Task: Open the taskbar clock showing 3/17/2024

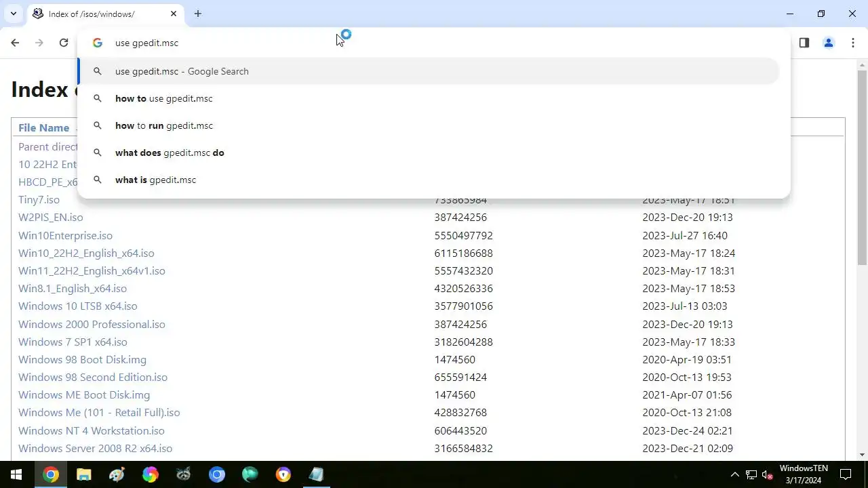Action: [804, 474]
